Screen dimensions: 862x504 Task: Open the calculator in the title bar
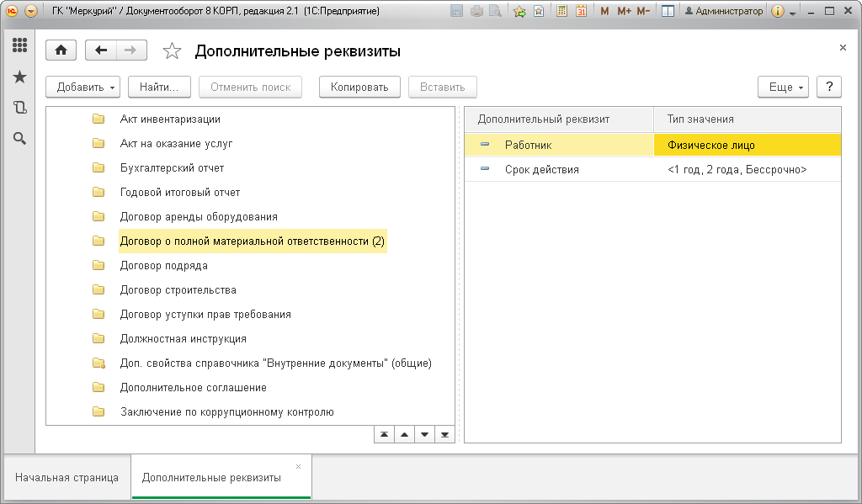pos(561,11)
